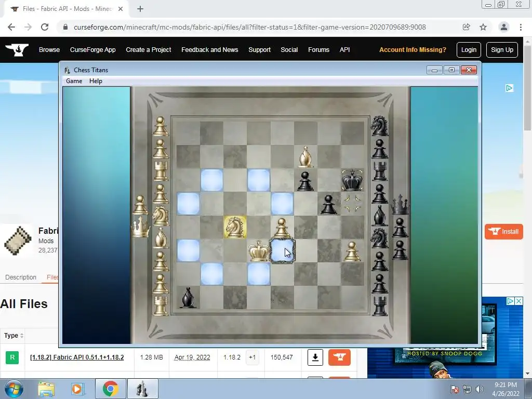Select the white knight on the board
Image resolution: width=532 pixels, height=399 pixels.
235,227
